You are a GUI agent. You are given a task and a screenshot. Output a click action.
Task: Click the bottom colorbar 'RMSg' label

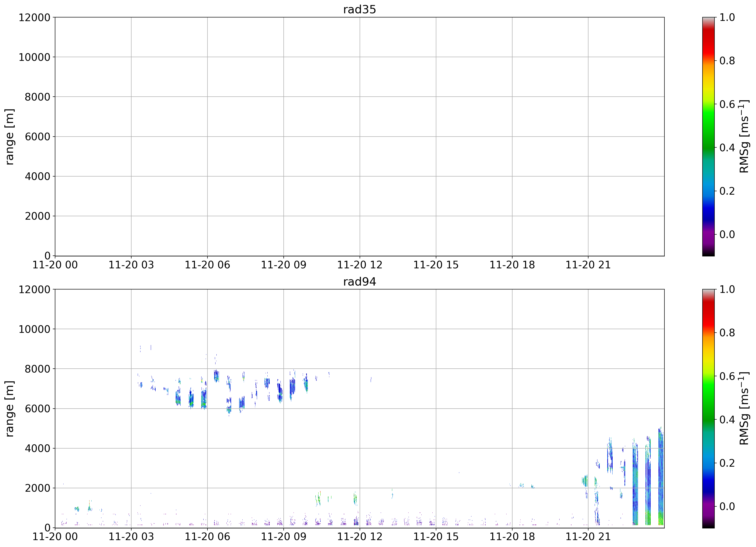click(744, 409)
